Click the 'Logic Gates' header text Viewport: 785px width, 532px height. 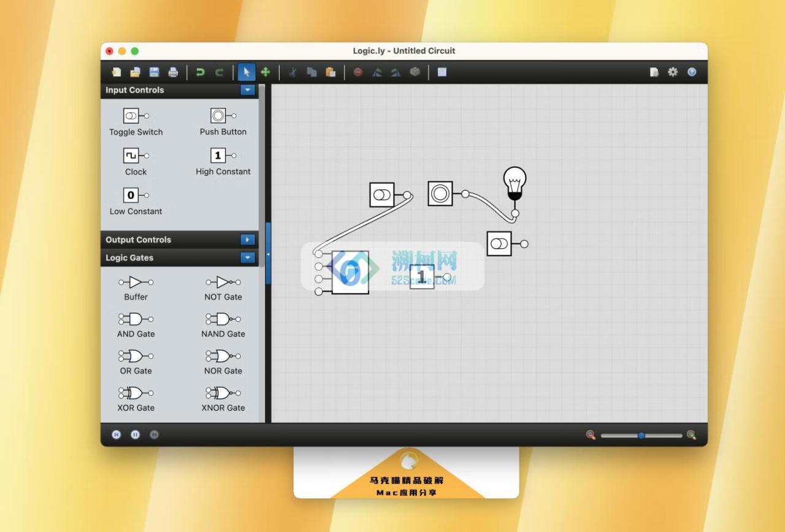click(x=129, y=257)
